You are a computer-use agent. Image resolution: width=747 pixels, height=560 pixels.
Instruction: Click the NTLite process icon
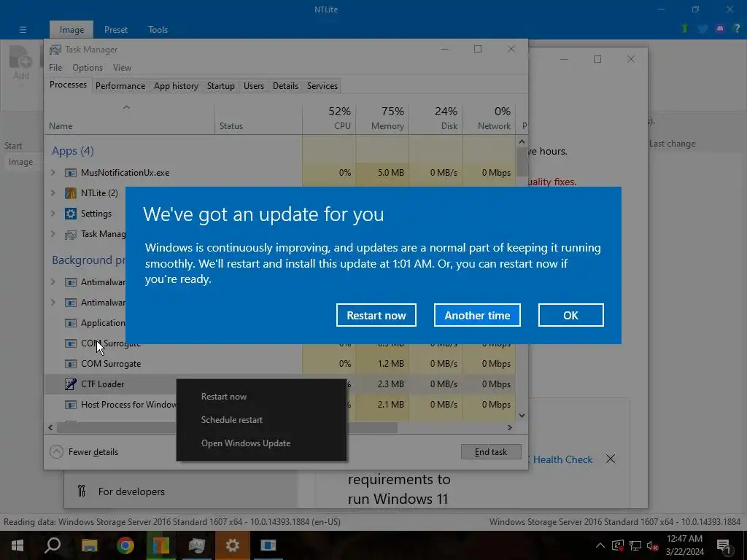(71, 192)
